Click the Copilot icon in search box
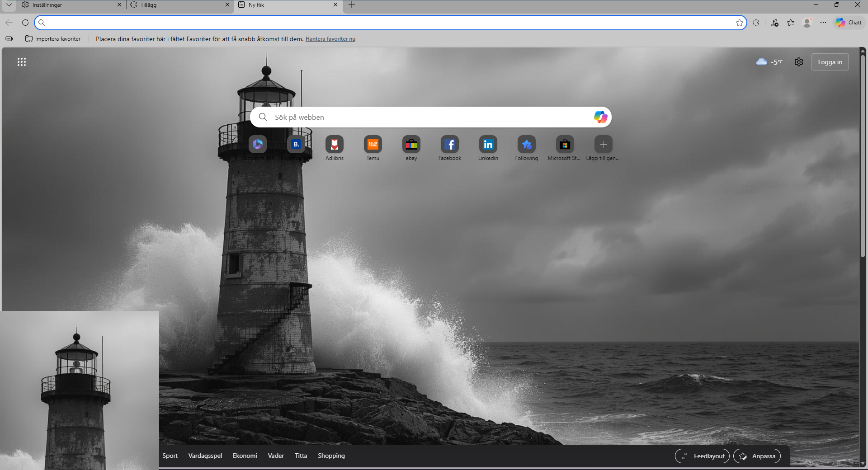Viewport: 868px width, 470px height. 600,117
